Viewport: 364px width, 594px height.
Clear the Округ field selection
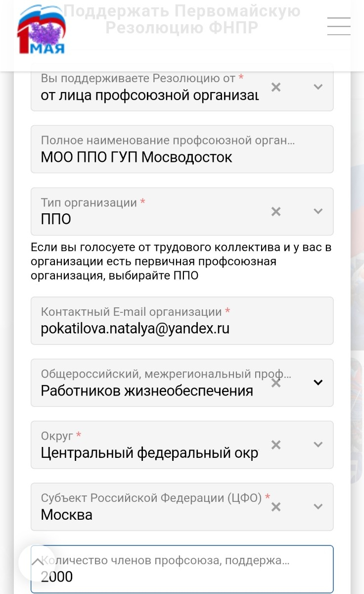(x=276, y=445)
